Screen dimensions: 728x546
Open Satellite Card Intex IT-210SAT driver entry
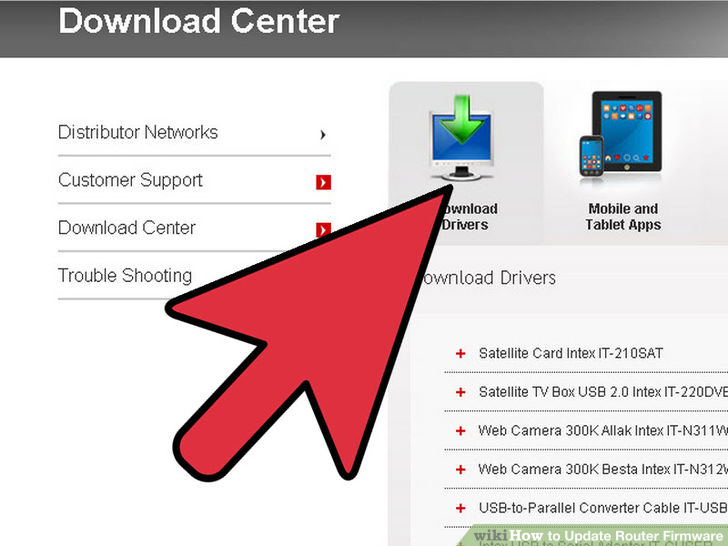coord(571,353)
